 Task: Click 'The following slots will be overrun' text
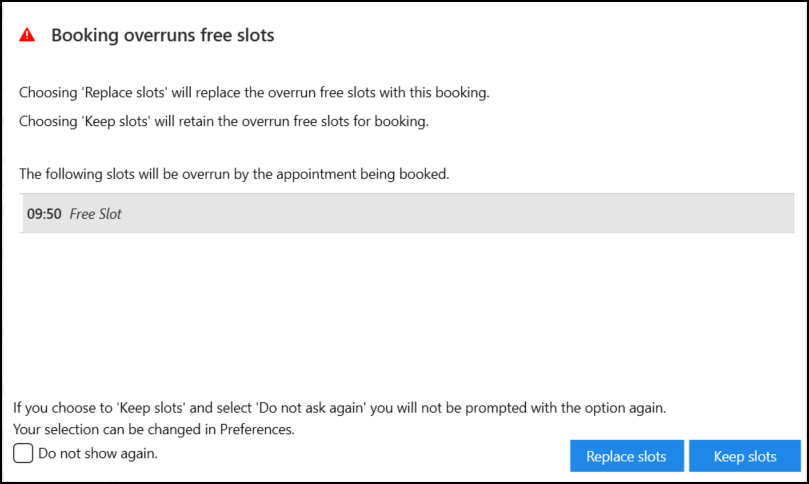click(234, 174)
